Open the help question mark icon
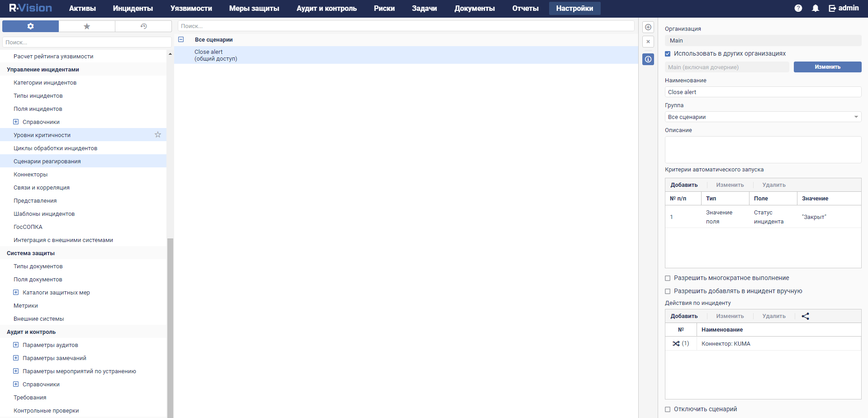This screenshot has width=868, height=418. [798, 8]
